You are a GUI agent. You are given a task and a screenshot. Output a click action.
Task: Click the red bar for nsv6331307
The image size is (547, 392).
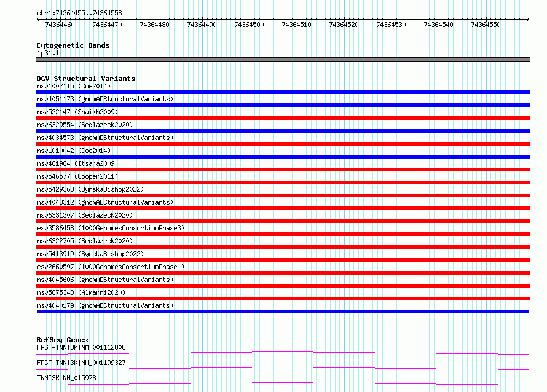click(283, 221)
